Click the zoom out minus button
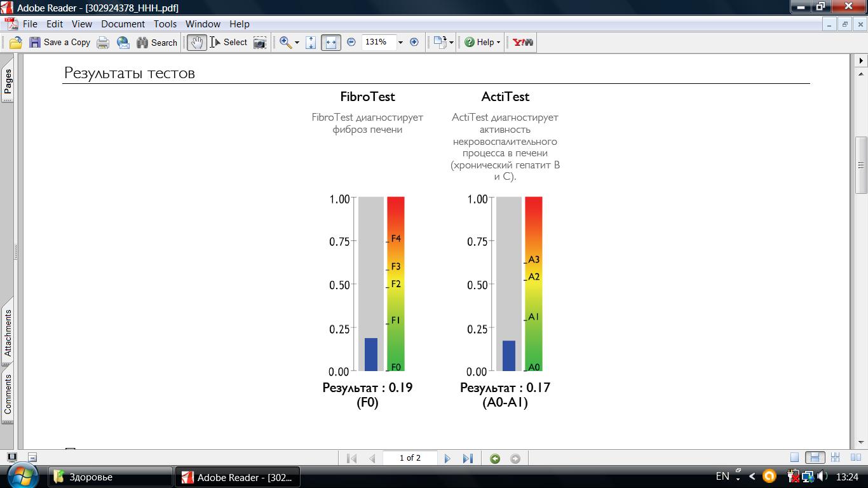This screenshot has height=488, width=868. (x=351, y=42)
